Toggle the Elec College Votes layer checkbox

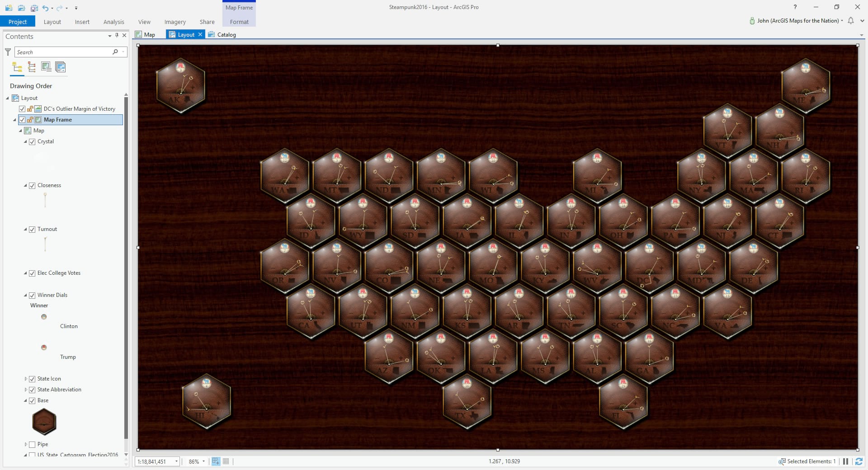click(x=32, y=273)
